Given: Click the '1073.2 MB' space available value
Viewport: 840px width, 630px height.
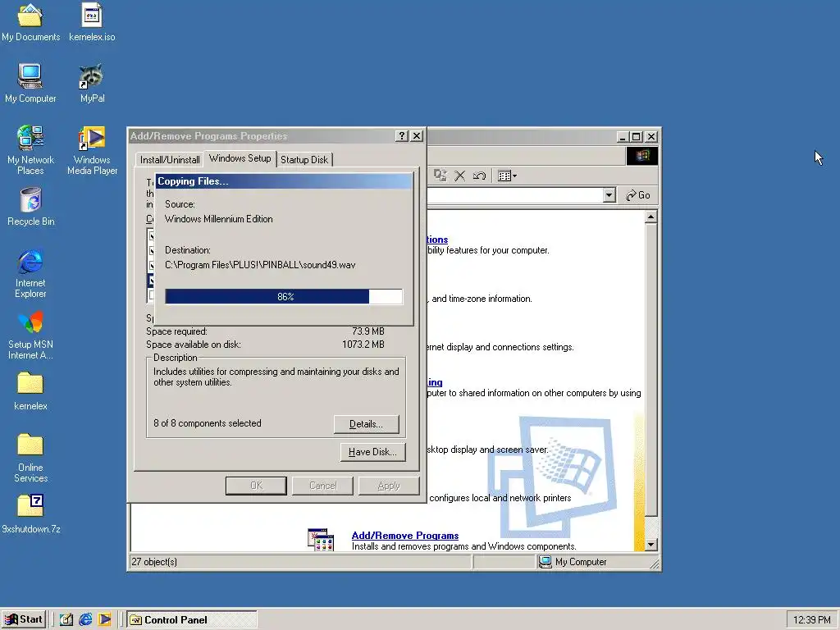Looking at the screenshot, I should [x=363, y=345].
